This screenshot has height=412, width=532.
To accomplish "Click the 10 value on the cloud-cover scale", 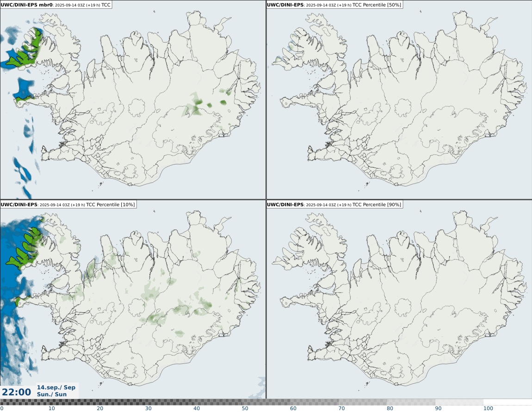I will pos(51,408).
